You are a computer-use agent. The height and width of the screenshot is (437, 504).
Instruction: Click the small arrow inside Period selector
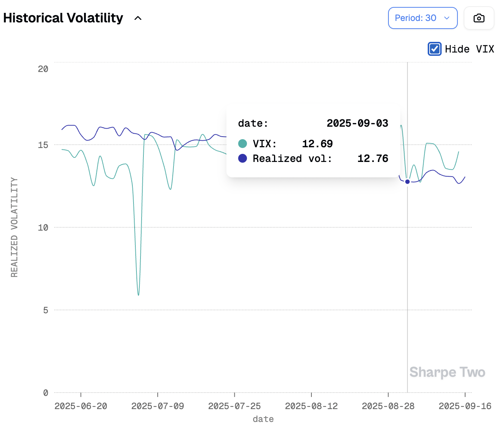click(x=447, y=18)
